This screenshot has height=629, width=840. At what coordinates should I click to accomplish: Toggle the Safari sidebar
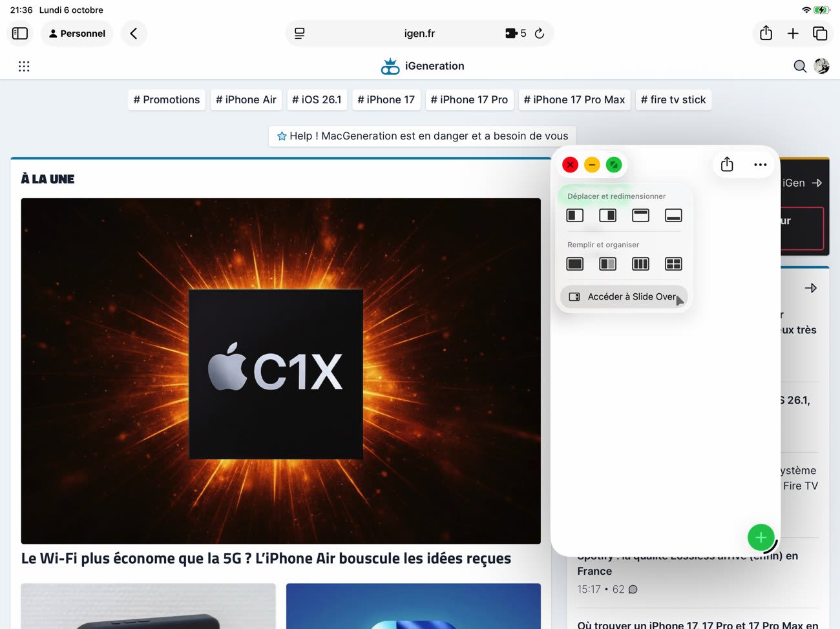20,34
